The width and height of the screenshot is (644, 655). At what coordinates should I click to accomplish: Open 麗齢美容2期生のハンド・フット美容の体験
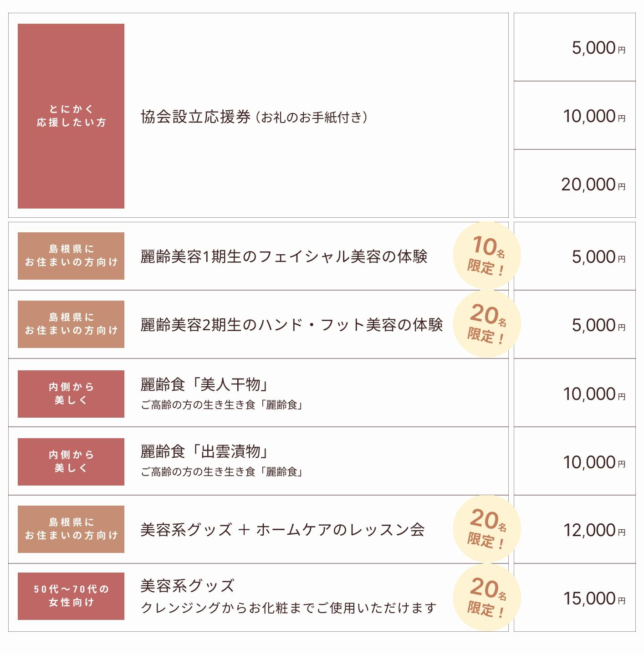291,325
